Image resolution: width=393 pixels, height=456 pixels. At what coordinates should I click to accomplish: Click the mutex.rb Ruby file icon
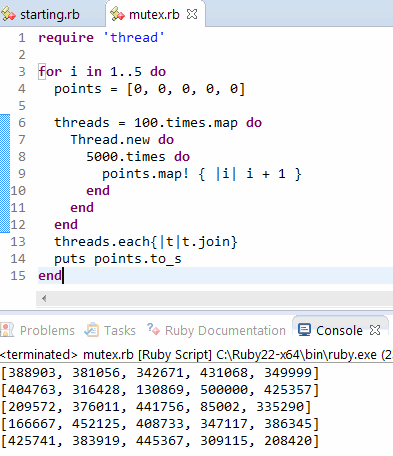[117, 15]
